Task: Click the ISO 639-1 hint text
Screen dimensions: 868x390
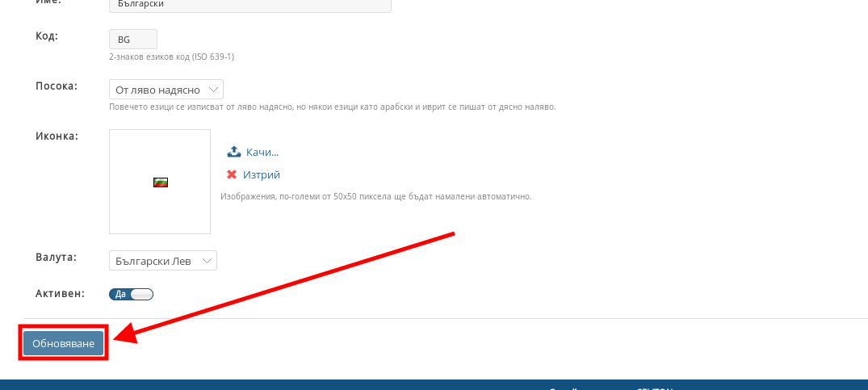Action: [x=171, y=57]
